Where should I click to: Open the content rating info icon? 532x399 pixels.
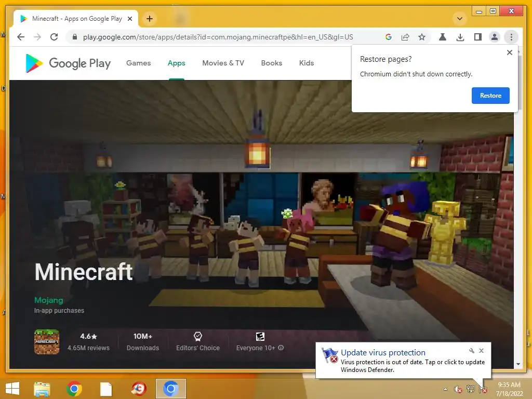tap(281, 348)
